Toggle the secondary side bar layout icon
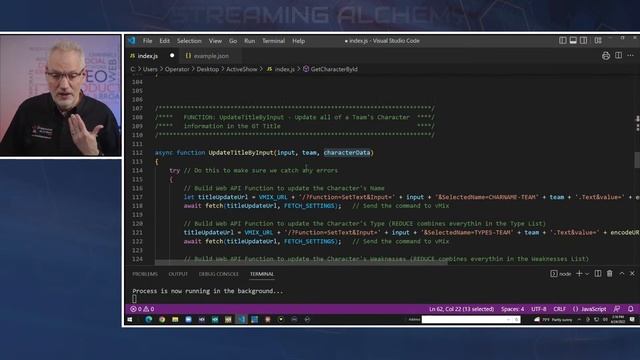 tap(584, 40)
